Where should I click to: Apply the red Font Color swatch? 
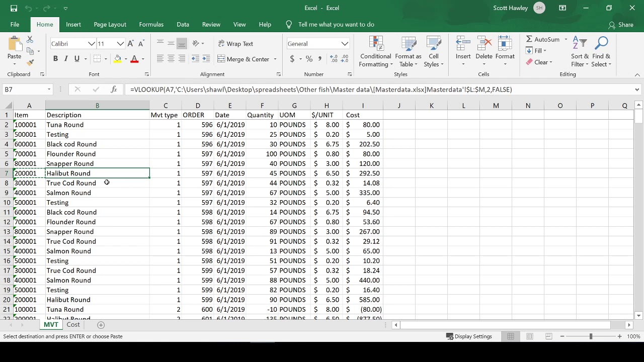click(x=134, y=59)
